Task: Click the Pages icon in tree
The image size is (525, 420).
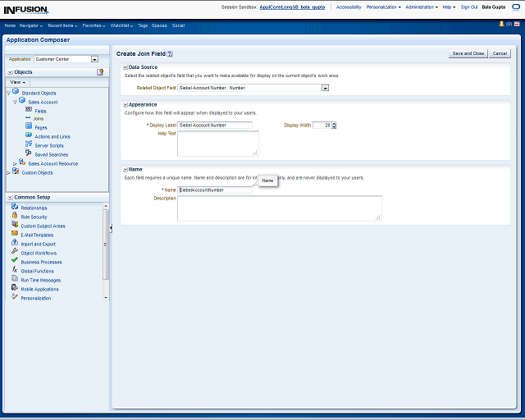Action: click(x=29, y=127)
